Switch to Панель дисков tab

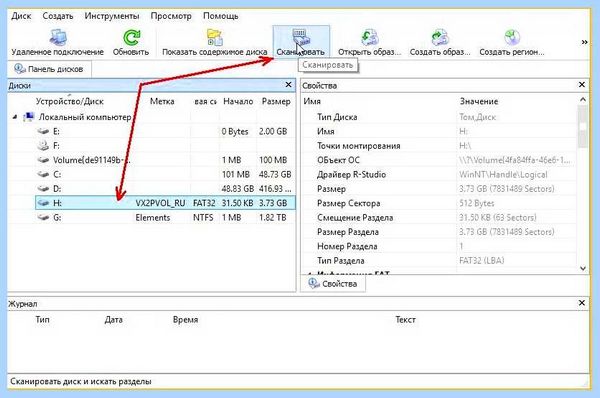coord(49,69)
